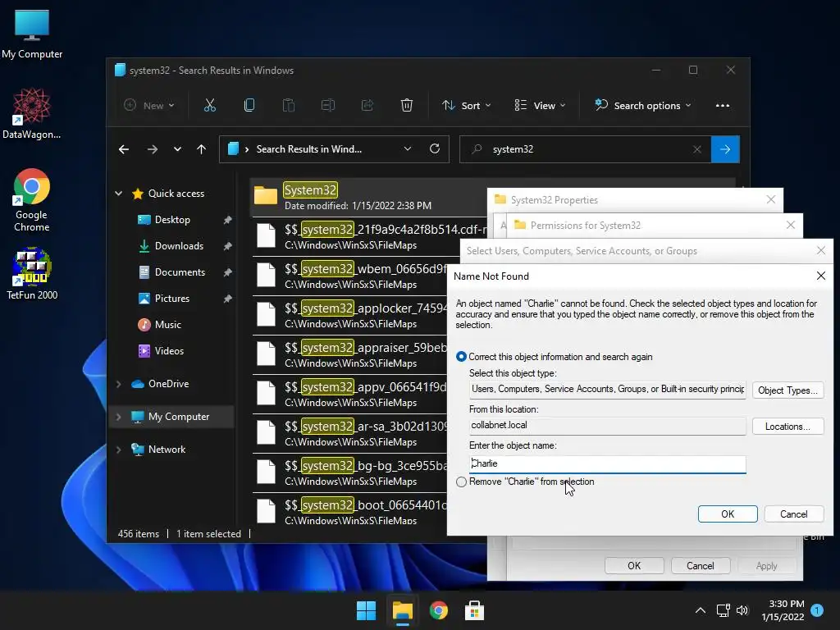Select Correct this object information option
Image resolution: width=840 pixels, height=630 pixels.
point(555,357)
